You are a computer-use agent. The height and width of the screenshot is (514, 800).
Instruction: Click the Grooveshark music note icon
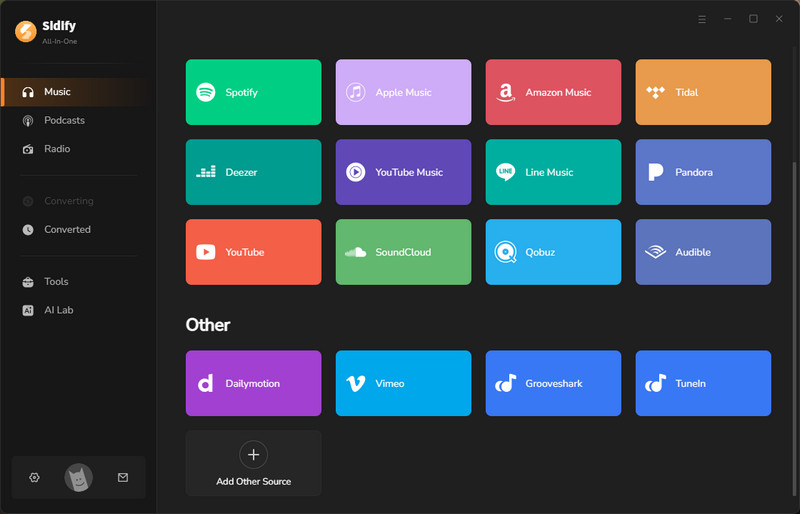click(x=506, y=383)
